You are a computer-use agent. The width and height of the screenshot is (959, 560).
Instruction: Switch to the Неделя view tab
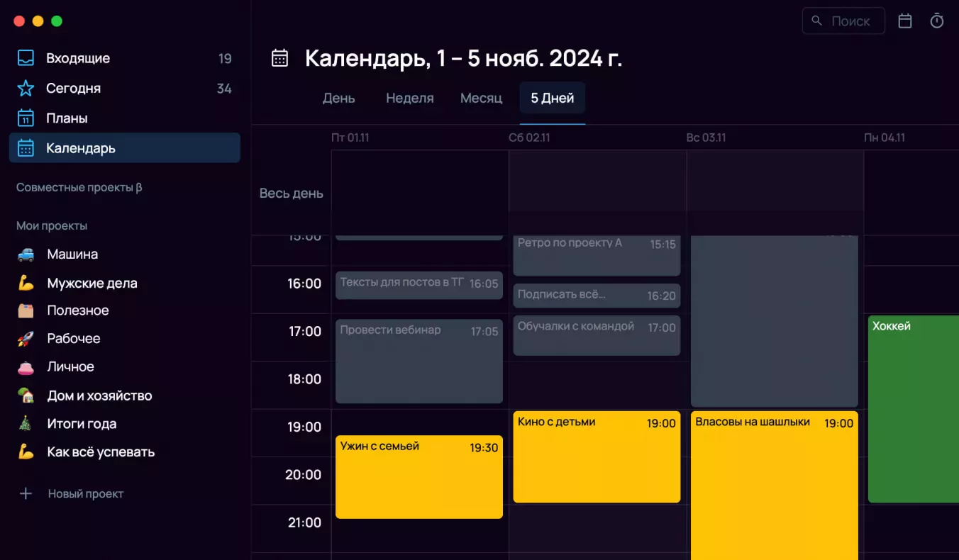(410, 98)
